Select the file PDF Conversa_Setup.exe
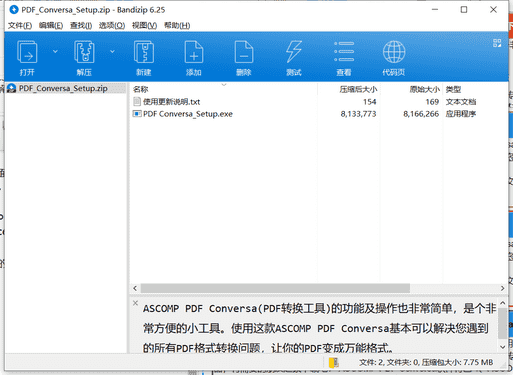Image resolution: width=513 pixels, height=375 pixels. click(x=188, y=114)
